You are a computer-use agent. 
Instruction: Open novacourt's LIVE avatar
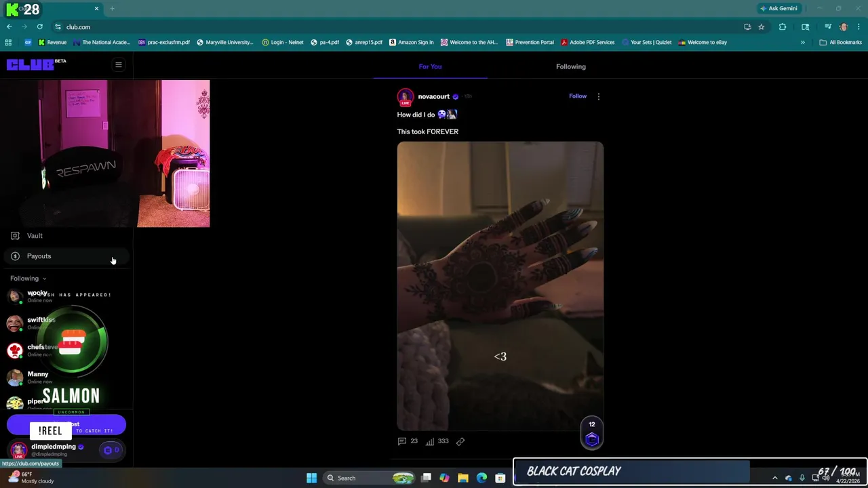point(406,98)
